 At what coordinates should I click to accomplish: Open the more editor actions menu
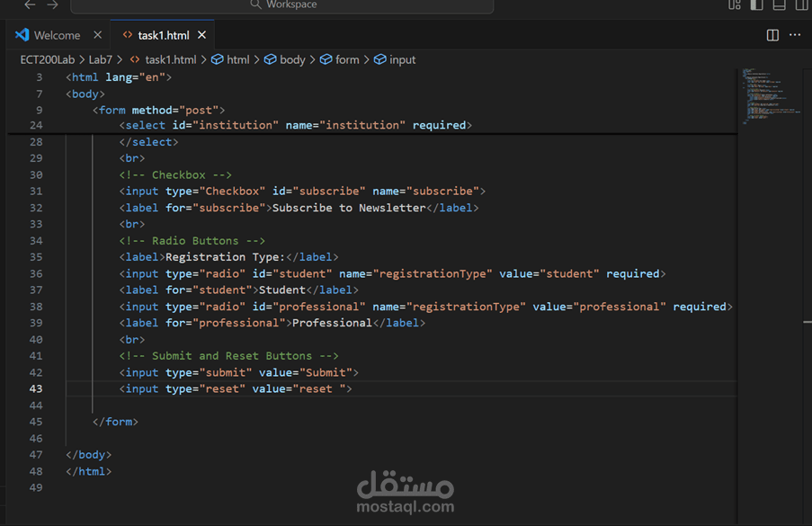pos(795,35)
